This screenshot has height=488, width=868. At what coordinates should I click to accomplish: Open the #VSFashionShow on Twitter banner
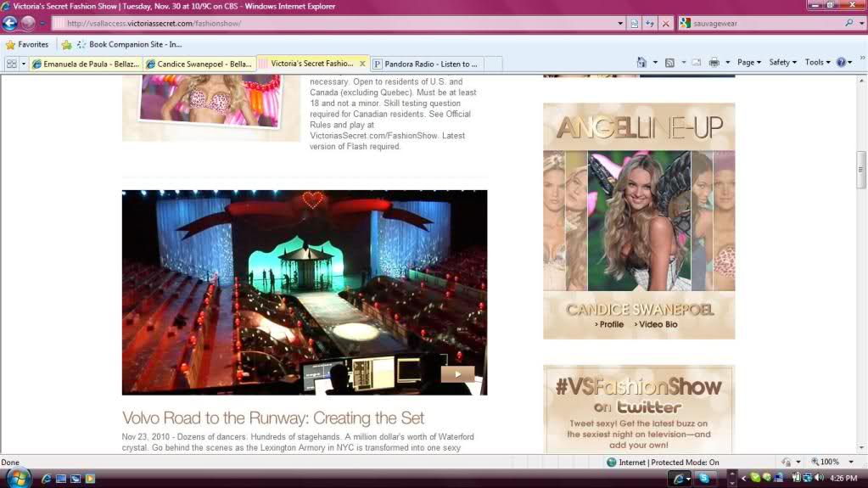pyautogui.click(x=639, y=410)
